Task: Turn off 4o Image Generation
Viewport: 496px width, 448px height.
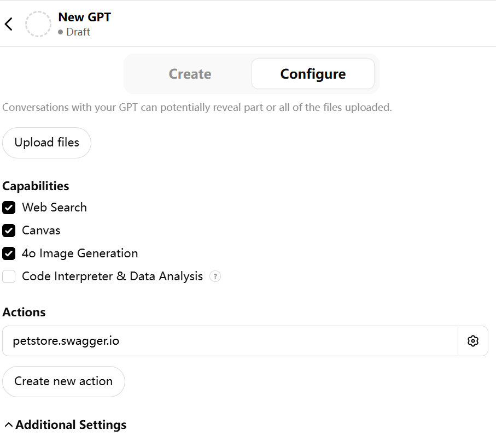Action: pos(9,254)
